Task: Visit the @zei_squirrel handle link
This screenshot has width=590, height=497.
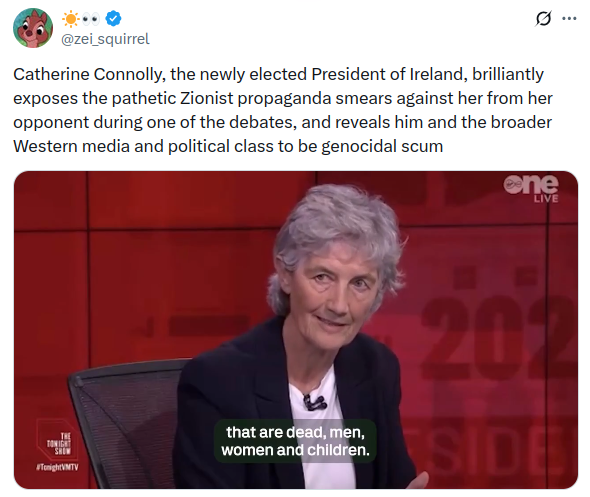Action: click(x=105, y=39)
